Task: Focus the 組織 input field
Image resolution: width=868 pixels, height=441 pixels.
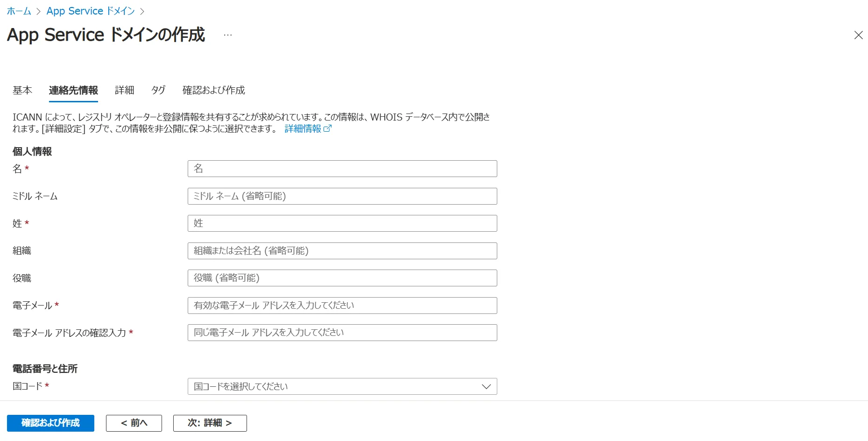Action: (342, 251)
